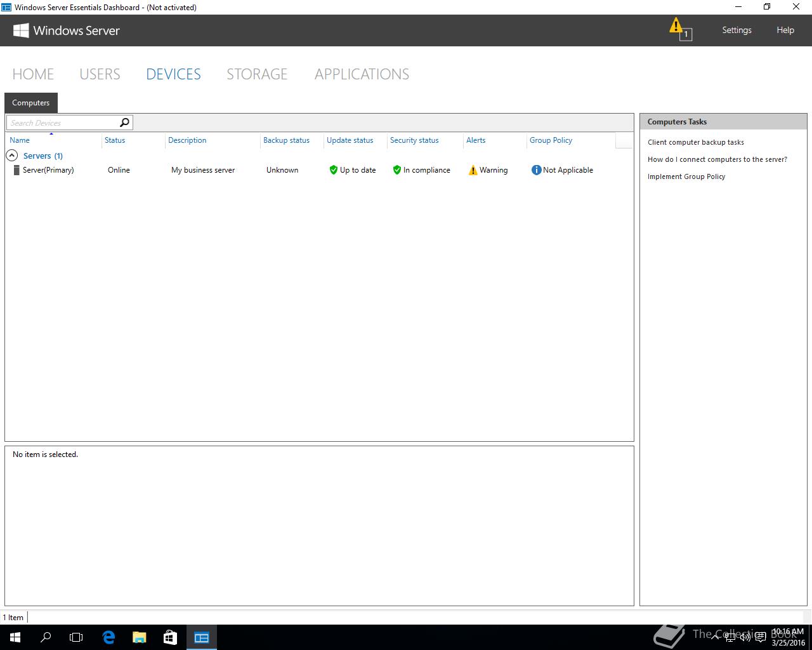Click Implement Group Policy task
Viewport: 812px width, 650px height.
(686, 176)
